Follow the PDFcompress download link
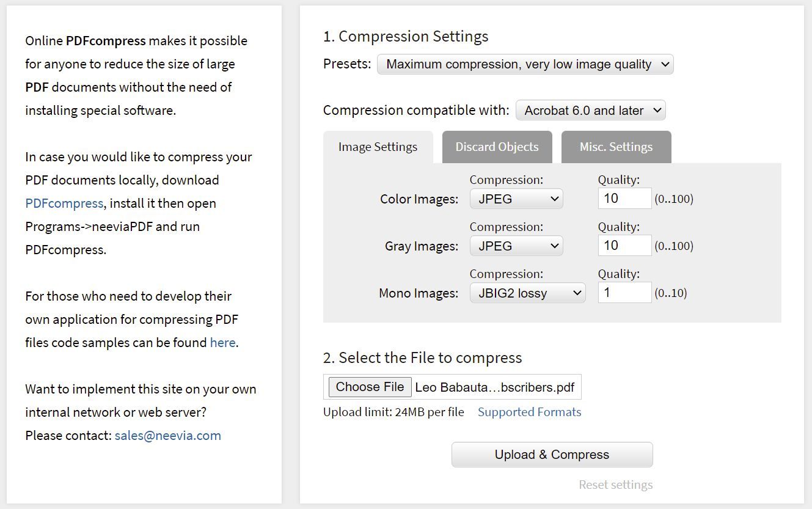 64,203
